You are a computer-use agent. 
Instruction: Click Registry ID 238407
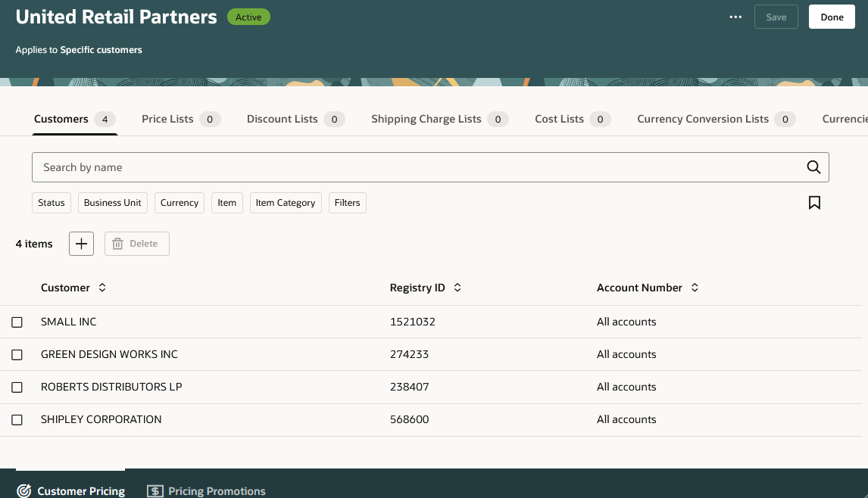tap(409, 387)
